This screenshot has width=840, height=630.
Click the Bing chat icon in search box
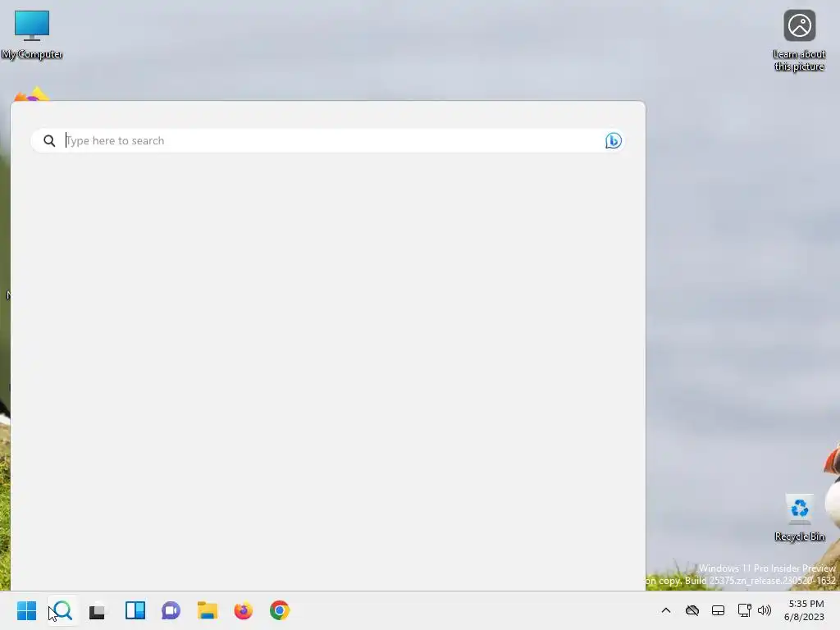click(614, 140)
